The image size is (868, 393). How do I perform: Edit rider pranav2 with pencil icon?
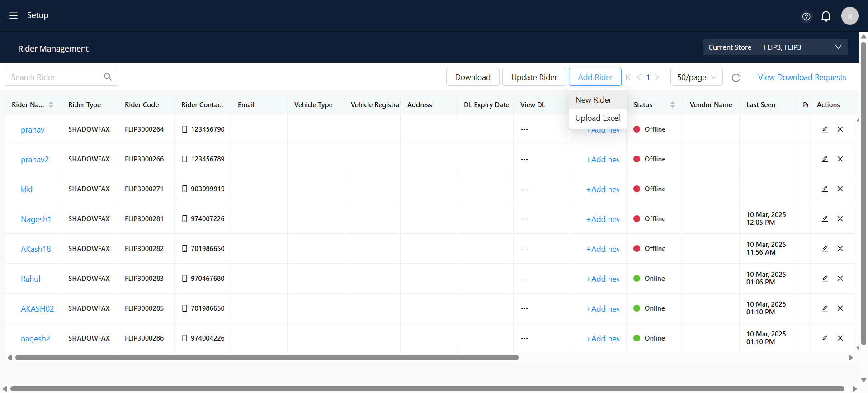pyautogui.click(x=825, y=159)
